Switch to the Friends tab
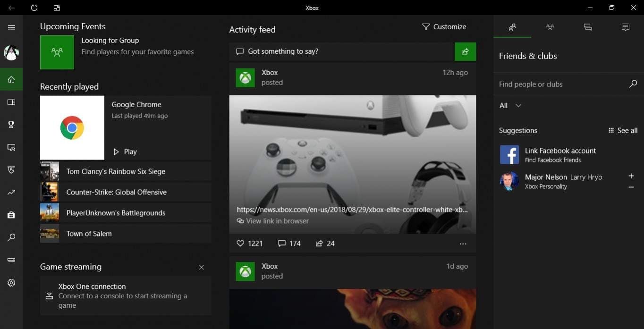This screenshot has height=329, width=644. (x=512, y=27)
